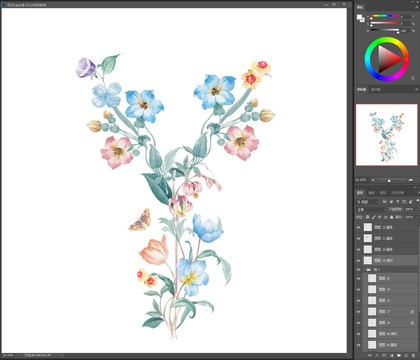
Task: Click the type layer filter icon
Action: coord(397,202)
